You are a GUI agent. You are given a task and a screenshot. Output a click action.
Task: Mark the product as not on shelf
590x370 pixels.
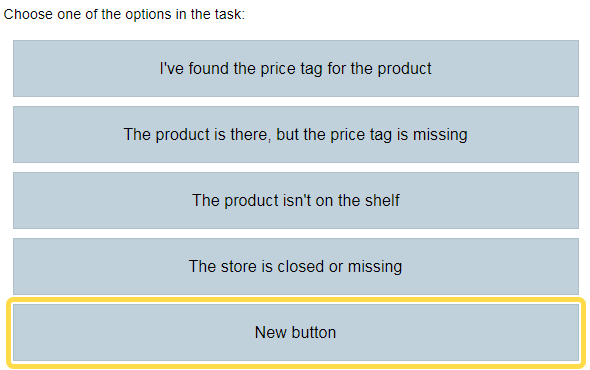coord(296,200)
